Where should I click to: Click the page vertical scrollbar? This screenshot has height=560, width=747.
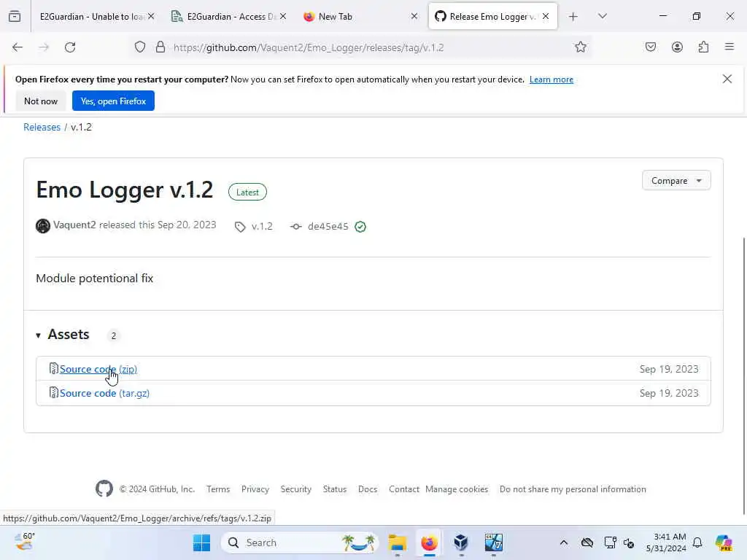744,376
